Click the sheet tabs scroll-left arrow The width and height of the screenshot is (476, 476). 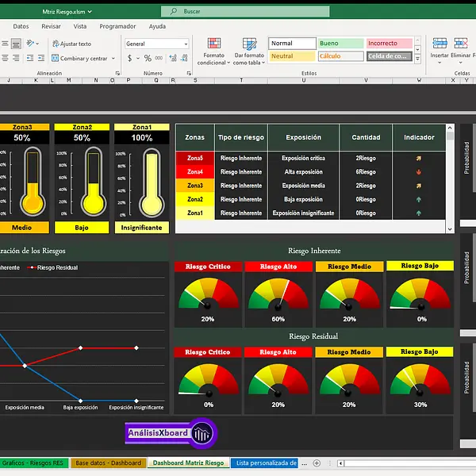340,463
